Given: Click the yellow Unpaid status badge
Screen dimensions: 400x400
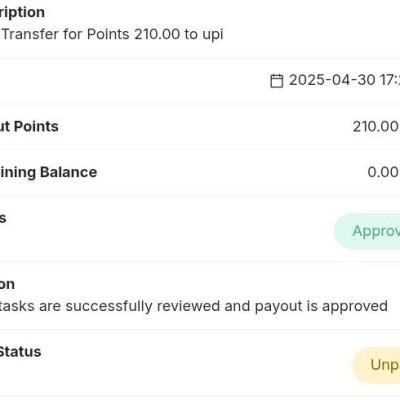Looking at the screenshot, I should tap(376, 365).
